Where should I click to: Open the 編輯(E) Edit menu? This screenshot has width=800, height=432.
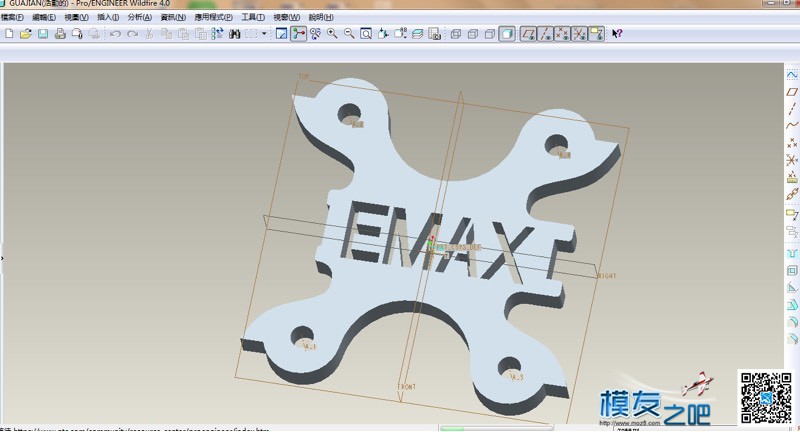[44, 17]
